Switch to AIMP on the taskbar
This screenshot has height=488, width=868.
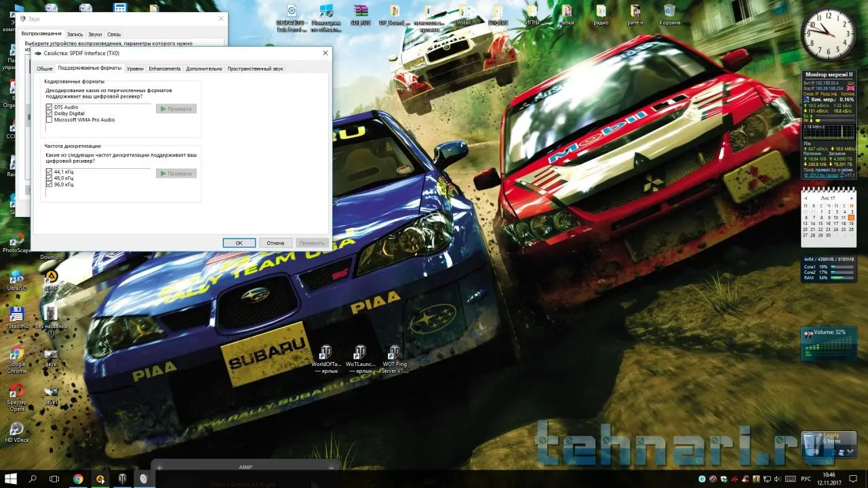click(x=100, y=479)
